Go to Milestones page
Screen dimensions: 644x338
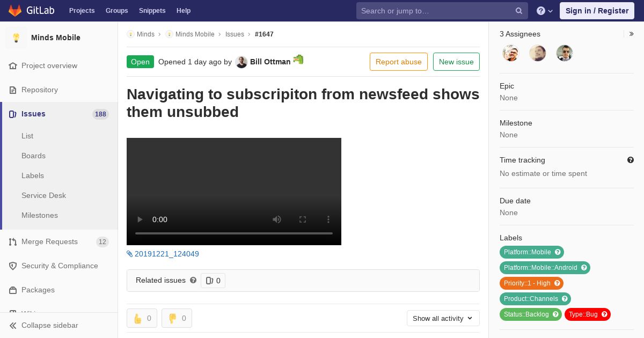tap(40, 215)
